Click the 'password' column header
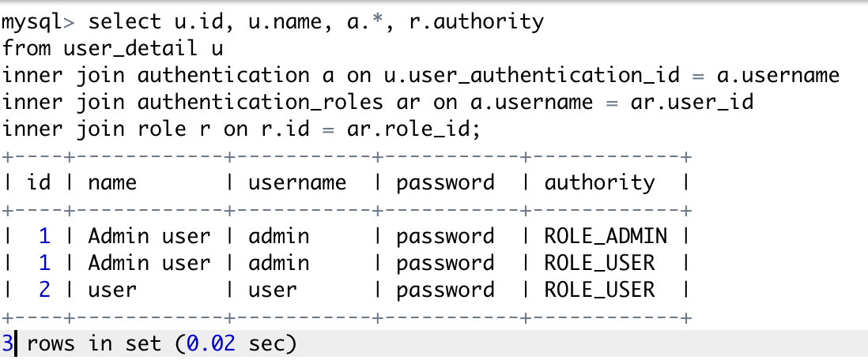 click(445, 184)
